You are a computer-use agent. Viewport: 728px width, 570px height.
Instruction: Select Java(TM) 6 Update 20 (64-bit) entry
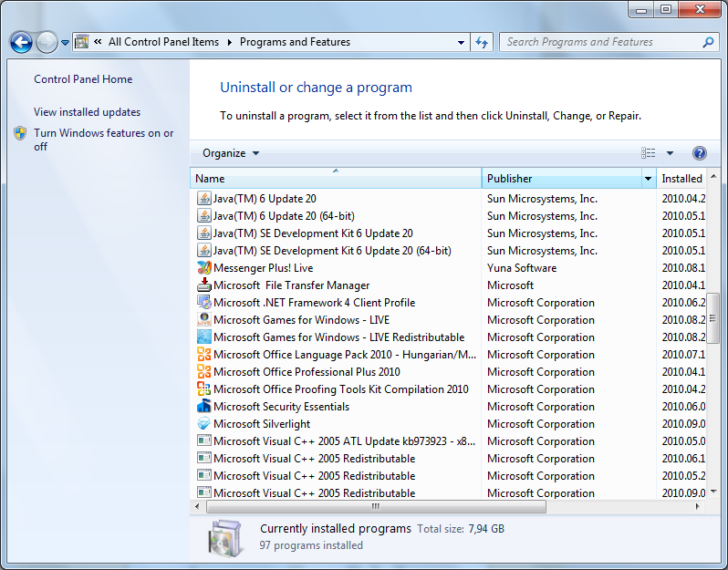[x=284, y=216]
